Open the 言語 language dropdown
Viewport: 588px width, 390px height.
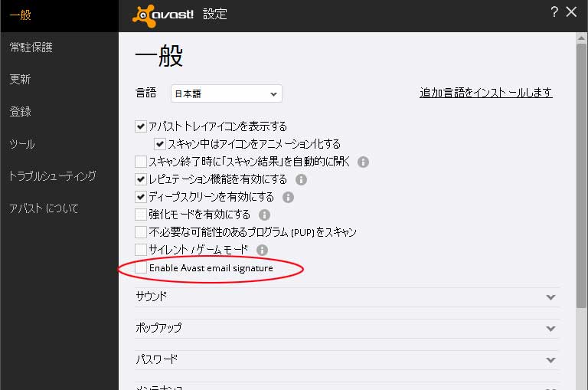click(x=227, y=93)
